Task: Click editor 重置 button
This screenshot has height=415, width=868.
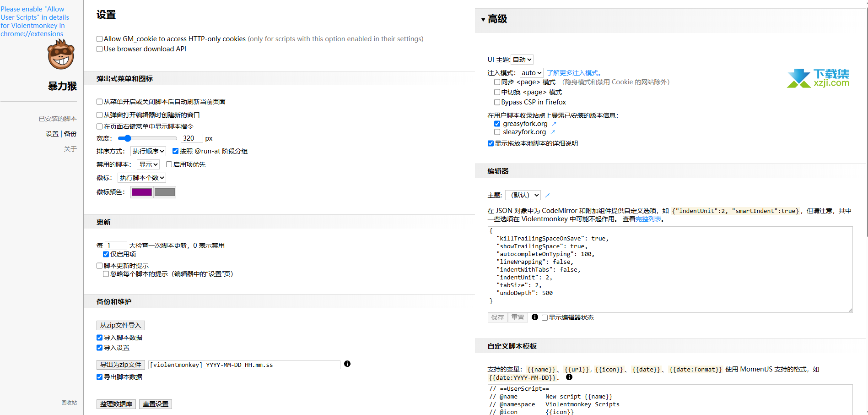Action: click(x=518, y=317)
